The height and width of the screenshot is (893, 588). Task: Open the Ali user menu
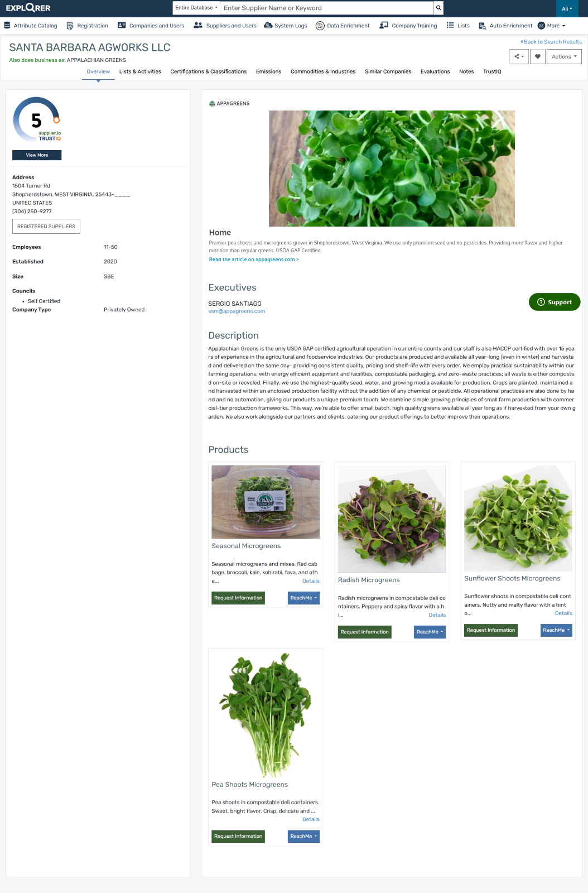pyautogui.click(x=567, y=8)
